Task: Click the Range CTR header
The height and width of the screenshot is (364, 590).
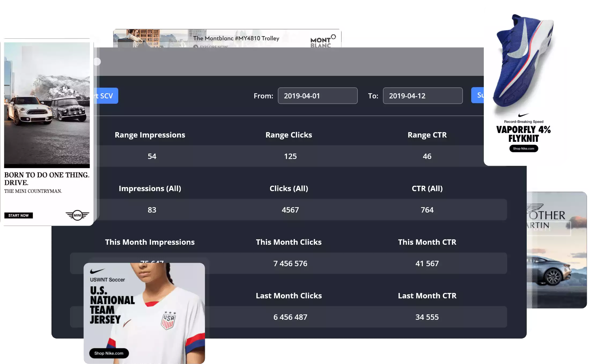Action: point(427,135)
